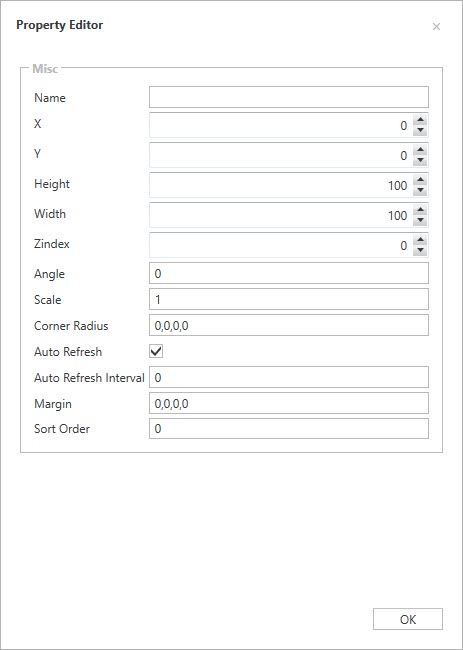Click into the Angle input field
The image size is (463, 650).
(289, 274)
